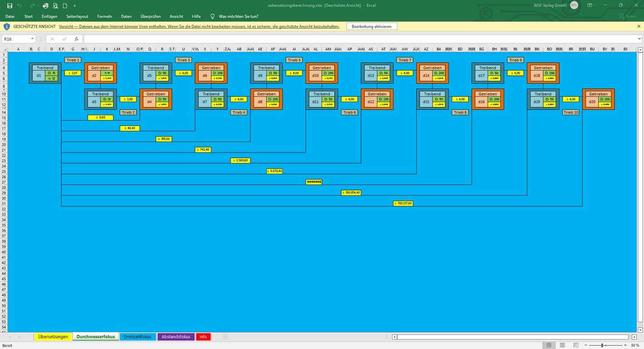Click the WV account avatar

click(x=574, y=5)
